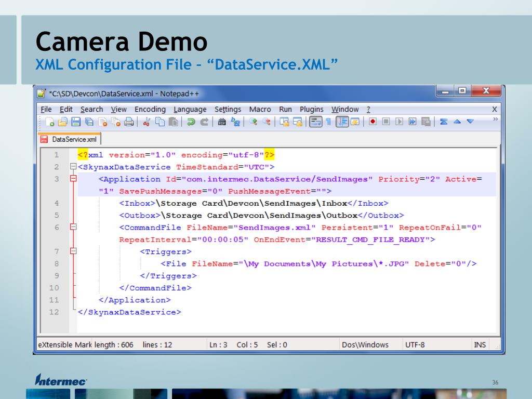Toggle Show All Characters pilcrow button
532x399 pixels.
(x=328, y=122)
